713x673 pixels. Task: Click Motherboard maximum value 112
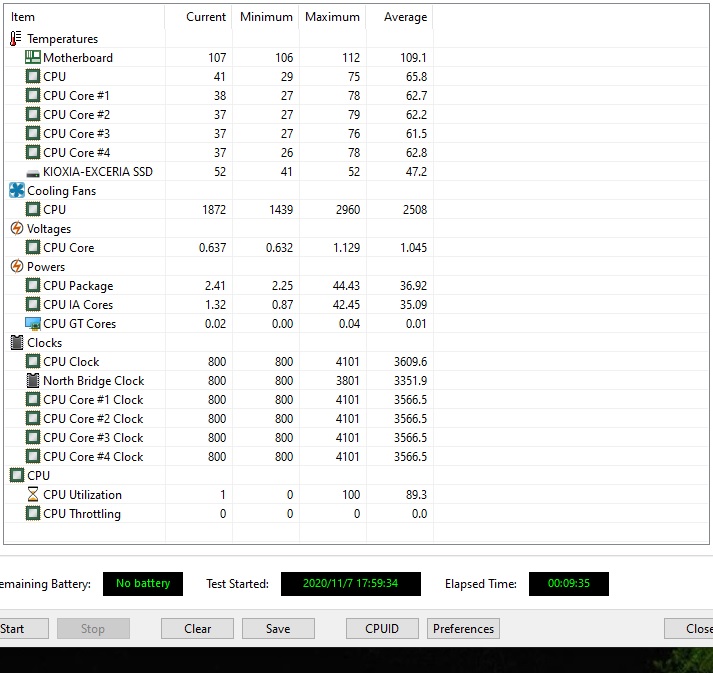(x=351, y=58)
